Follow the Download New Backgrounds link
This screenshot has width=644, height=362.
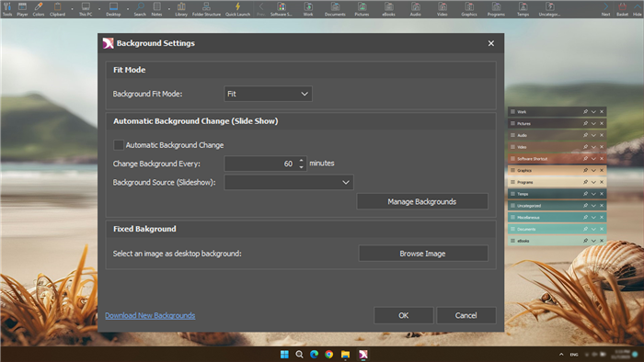click(150, 315)
